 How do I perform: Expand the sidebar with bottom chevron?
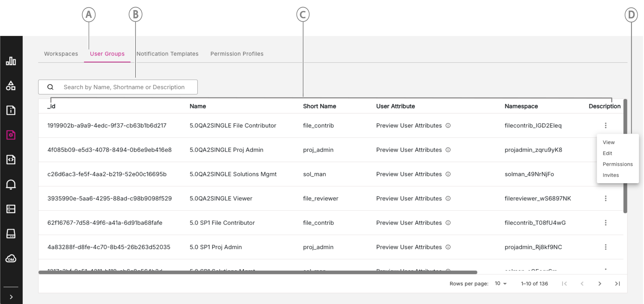pyautogui.click(x=11, y=297)
